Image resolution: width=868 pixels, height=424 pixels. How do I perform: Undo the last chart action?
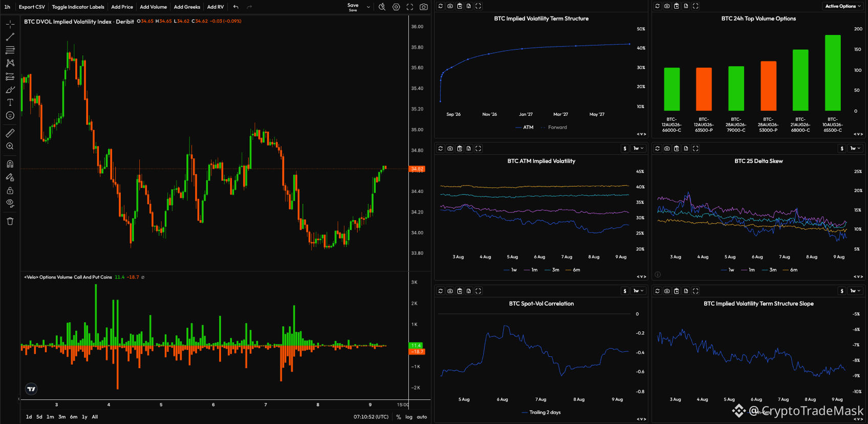pyautogui.click(x=235, y=7)
